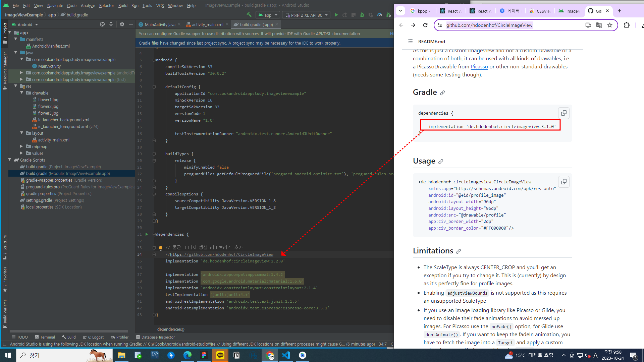Viewport: 644px width, 362px height.
Task: Switch to the MainActivity.java editor tab
Action: [160, 24]
